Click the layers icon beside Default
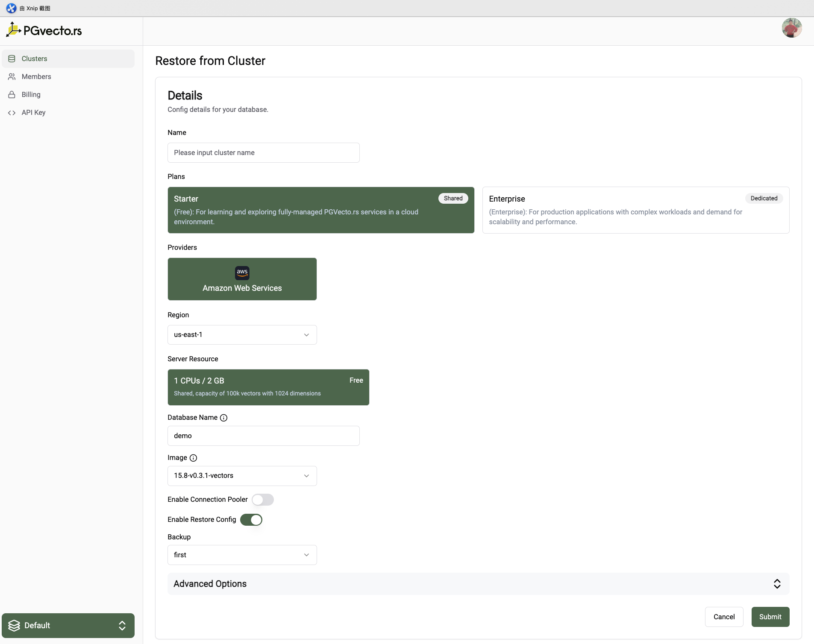 (14, 625)
